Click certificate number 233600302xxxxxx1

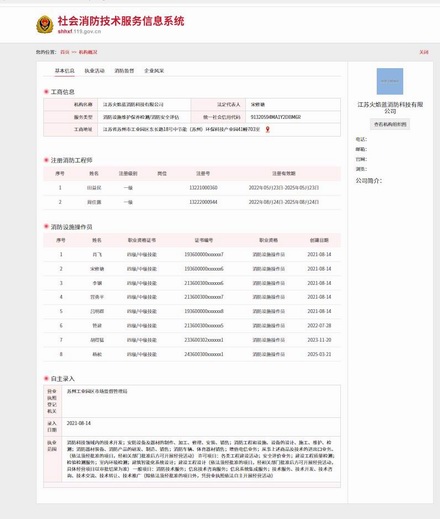pyautogui.click(x=204, y=340)
